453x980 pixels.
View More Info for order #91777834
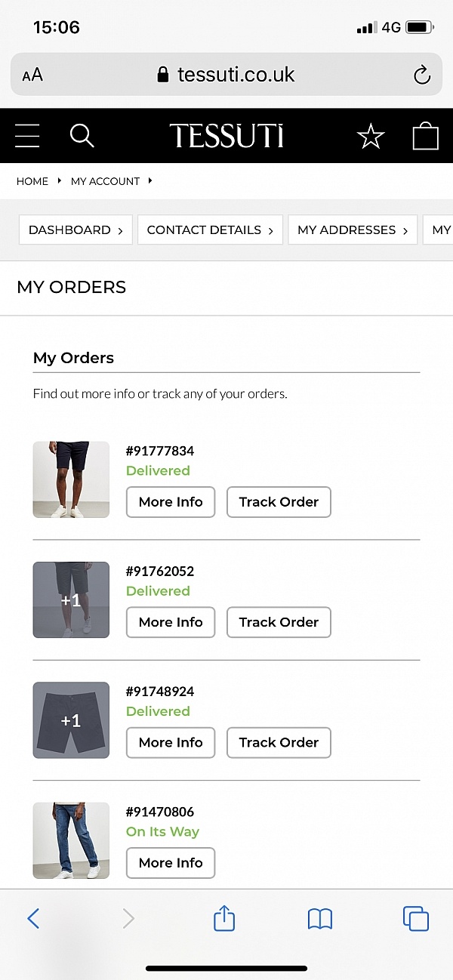(171, 502)
